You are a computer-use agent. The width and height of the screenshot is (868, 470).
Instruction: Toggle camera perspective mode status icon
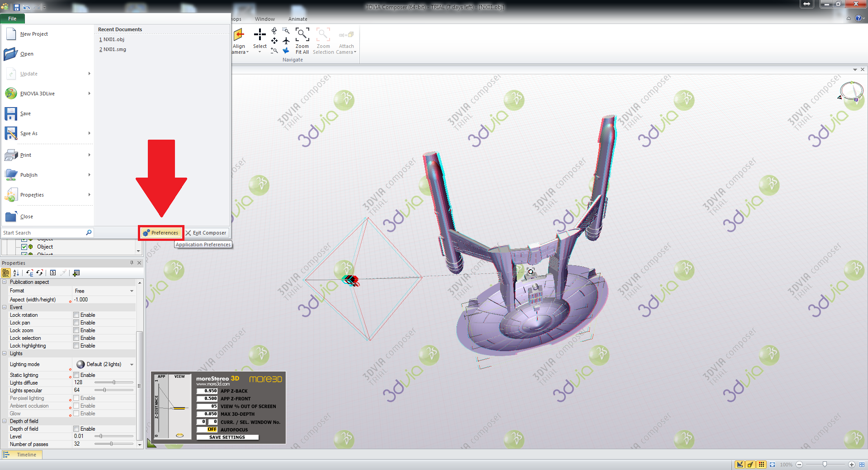pos(750,465)
